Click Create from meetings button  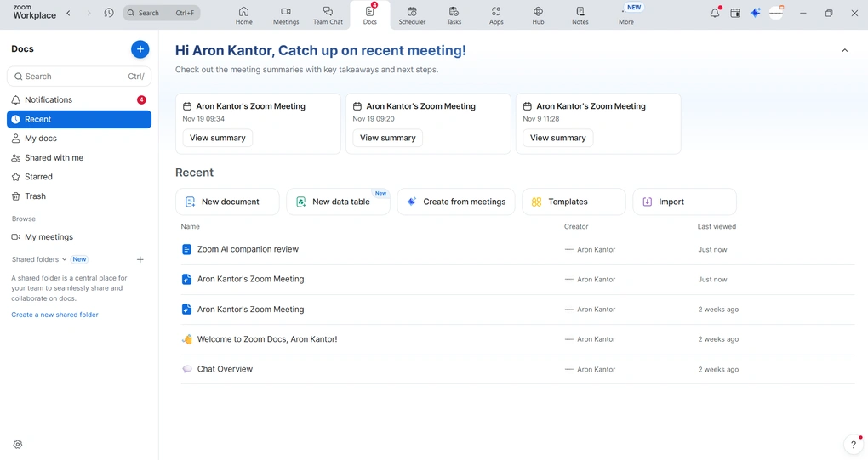pos(456,202)
